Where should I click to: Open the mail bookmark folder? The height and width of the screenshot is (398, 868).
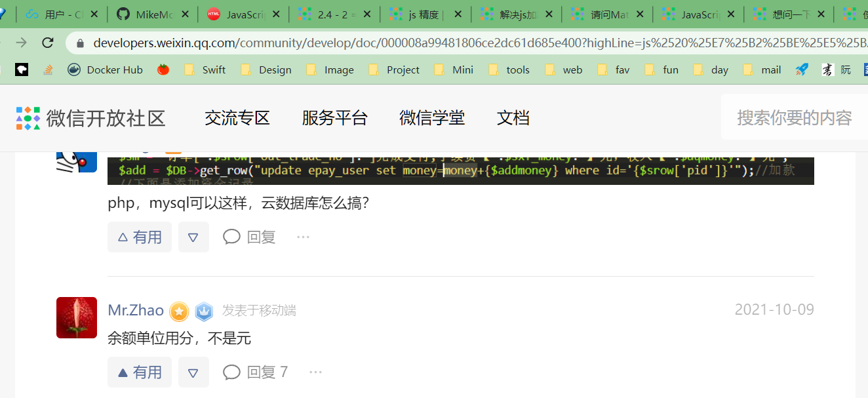[762, 70]
